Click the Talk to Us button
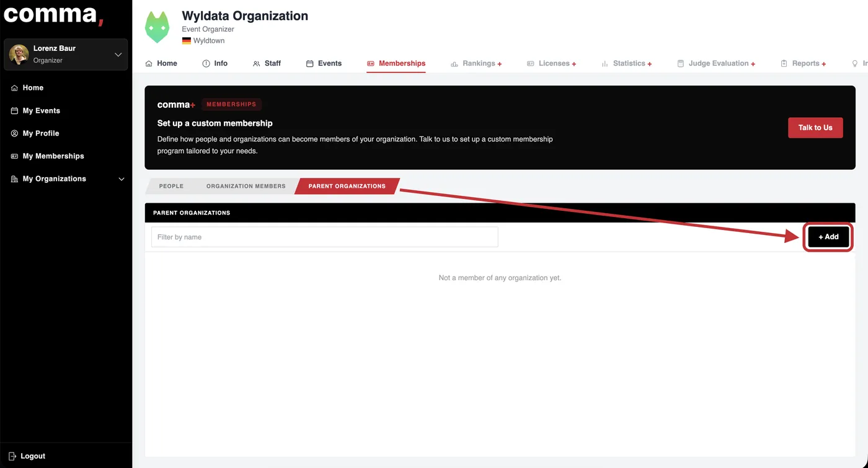Image resolution: width=868 pixels, height=468 pixels. click(x=815, y=128)
